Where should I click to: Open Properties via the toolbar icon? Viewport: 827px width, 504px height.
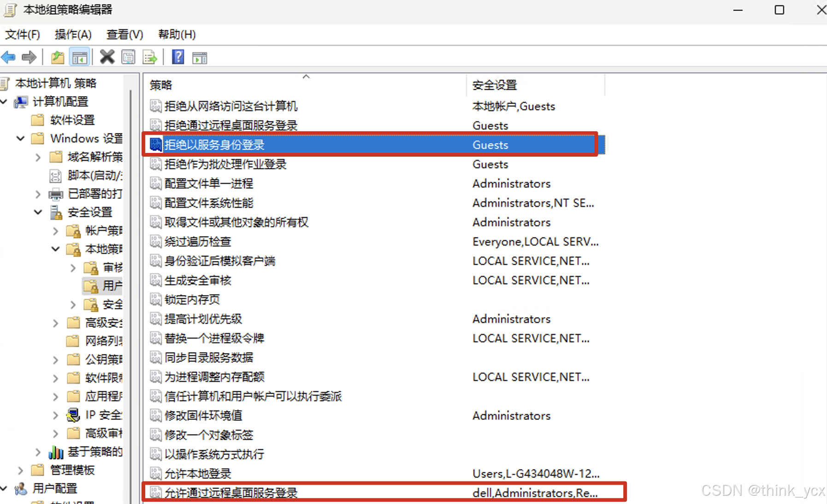tap(128, 57)
